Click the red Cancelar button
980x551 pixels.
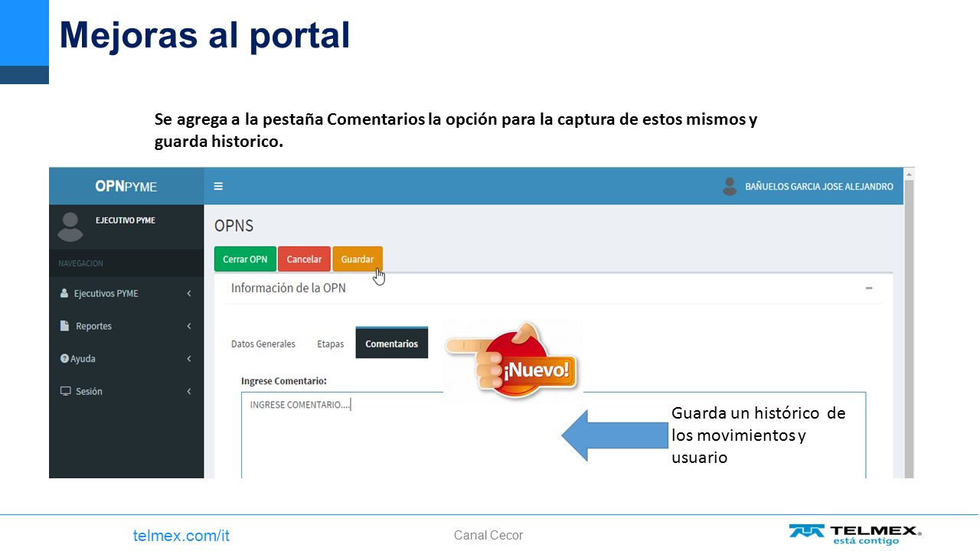[304, 259]
